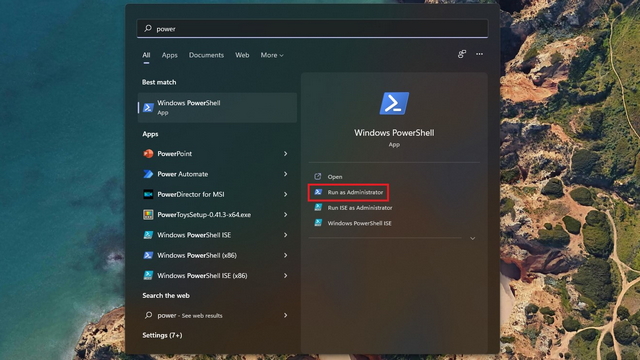Click Windows PowerShell ISE (x86) icon
The width and height of the screenshot is (640, 360).
148,276
